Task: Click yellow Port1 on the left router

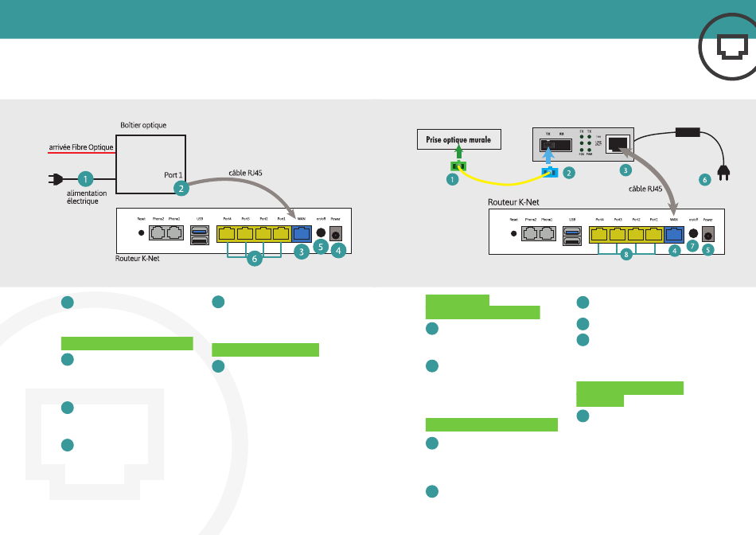Action: click(x=281, y=234)
